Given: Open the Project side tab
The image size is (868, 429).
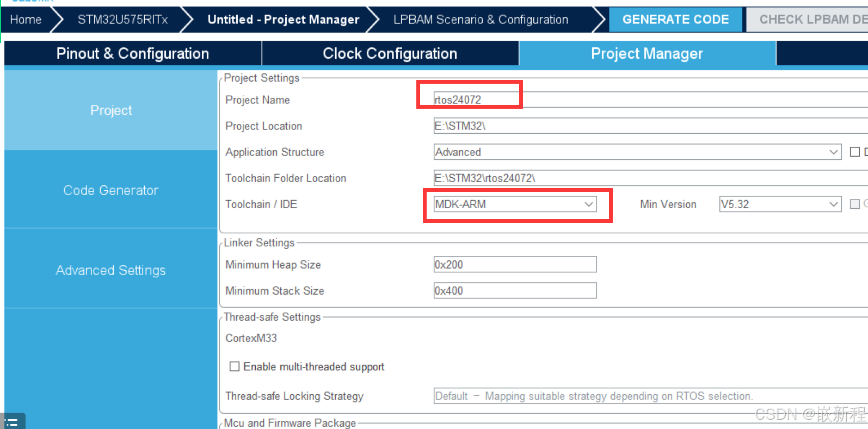Looking at the screenshot, I should click(x=111, y=110).
